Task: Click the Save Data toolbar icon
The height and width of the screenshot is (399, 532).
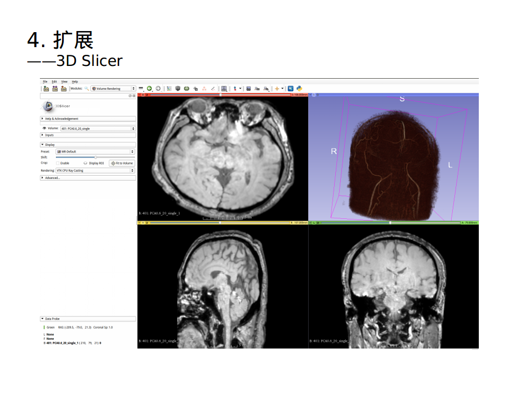Action: tap(63, 89)
